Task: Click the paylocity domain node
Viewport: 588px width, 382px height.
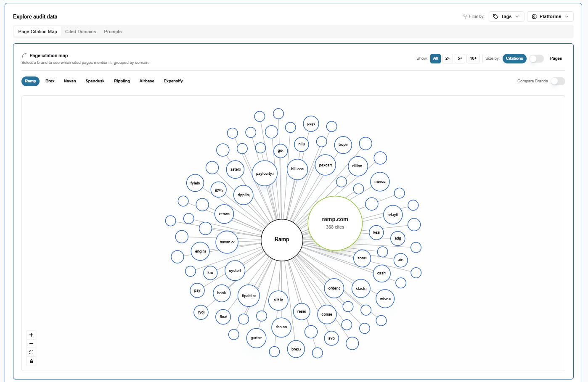Action: pyautogui.click(x=265, y=173)
